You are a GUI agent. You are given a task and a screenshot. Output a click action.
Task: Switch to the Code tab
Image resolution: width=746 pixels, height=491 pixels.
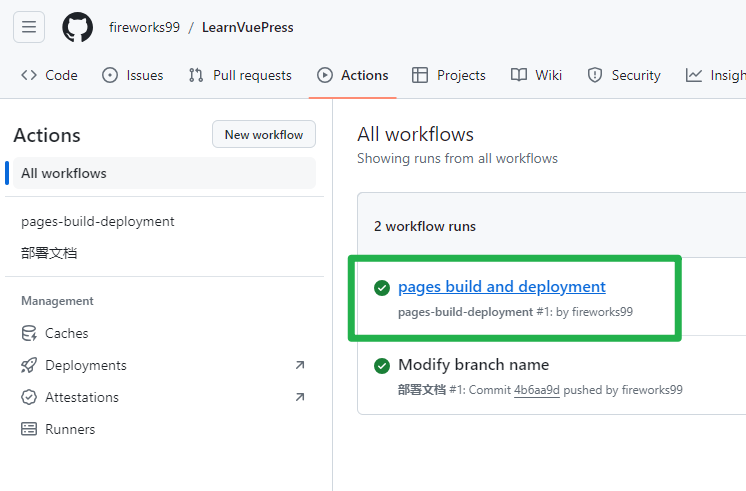pos(49,75)
